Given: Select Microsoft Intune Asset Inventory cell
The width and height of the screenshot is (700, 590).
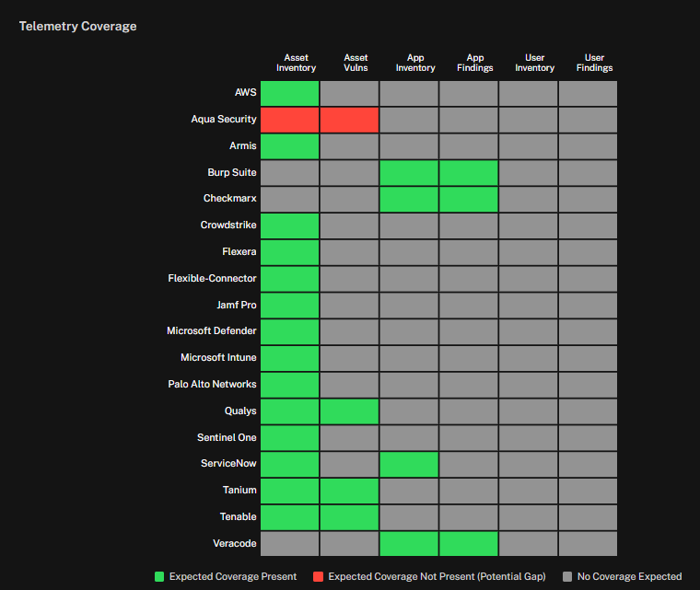Looking at the screenshot, I should 290,358.
